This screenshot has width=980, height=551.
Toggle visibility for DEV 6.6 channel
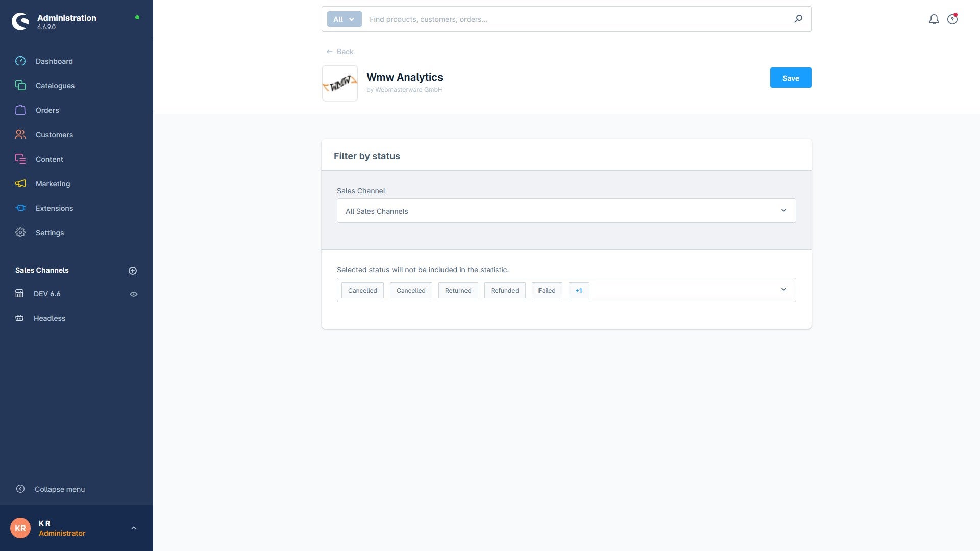click(x=134, y=294)
